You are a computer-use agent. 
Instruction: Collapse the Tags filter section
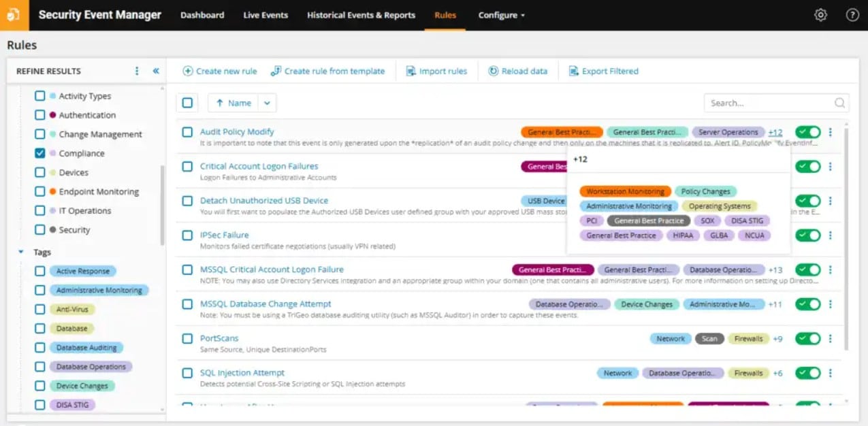pyautogui.click(x=21, y=252)
